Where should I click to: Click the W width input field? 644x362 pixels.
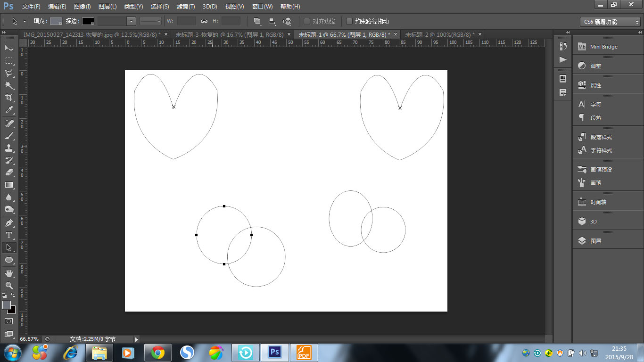click(187, 21)
